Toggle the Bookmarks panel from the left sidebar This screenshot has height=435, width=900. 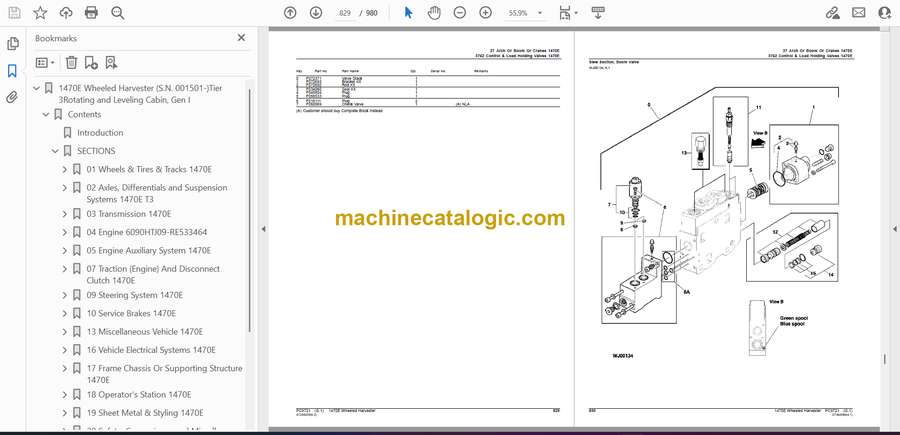(x=12, y=71)
